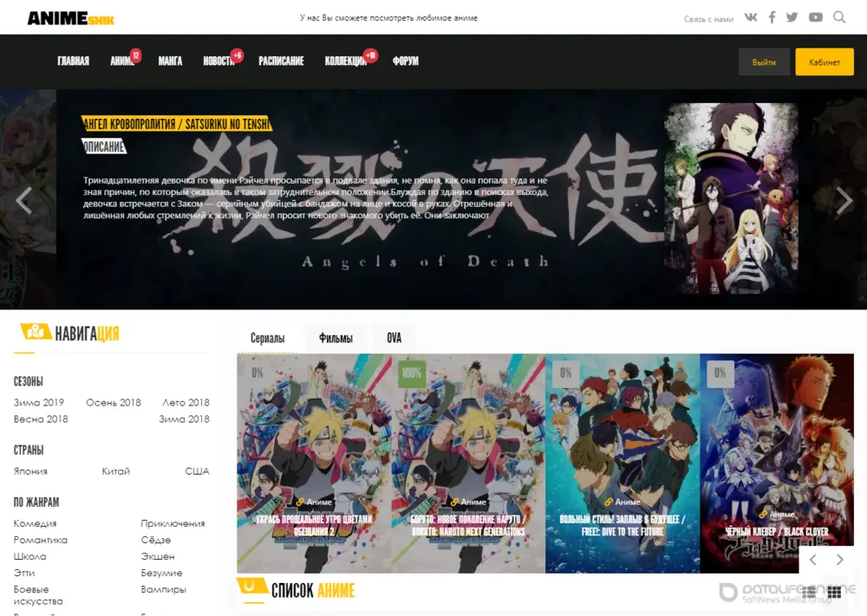Screen dimensions: 867x616
Task: Go to previous anime carousel page
Action: 813,560
